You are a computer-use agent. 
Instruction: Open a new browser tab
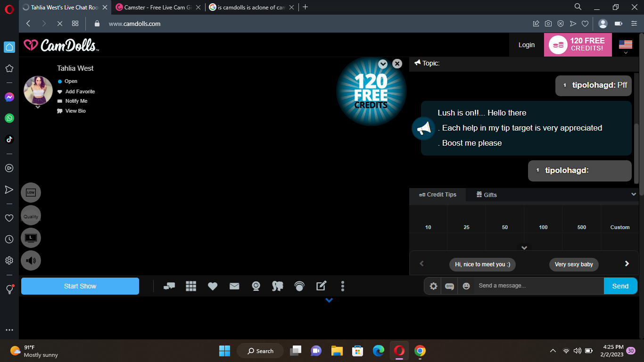(x=305, y=7)
